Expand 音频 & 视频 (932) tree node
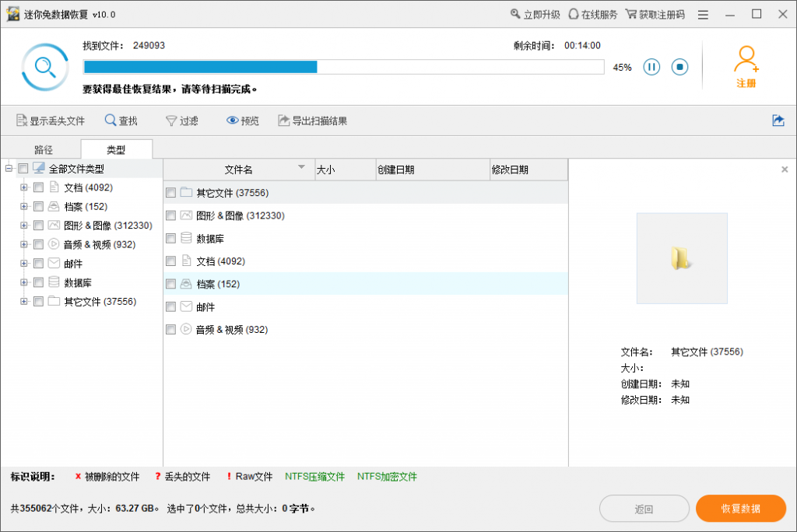 pyautogui.click(x=24, y=244)
